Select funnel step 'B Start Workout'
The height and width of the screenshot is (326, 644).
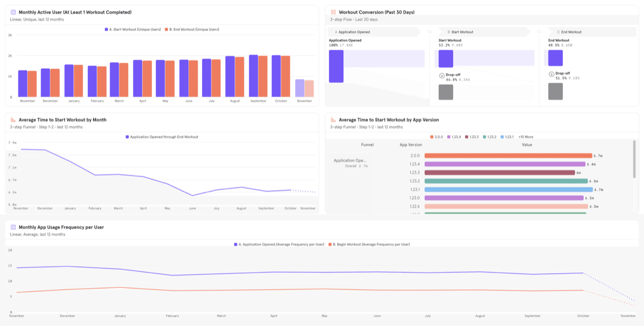[x=485, y=32]
